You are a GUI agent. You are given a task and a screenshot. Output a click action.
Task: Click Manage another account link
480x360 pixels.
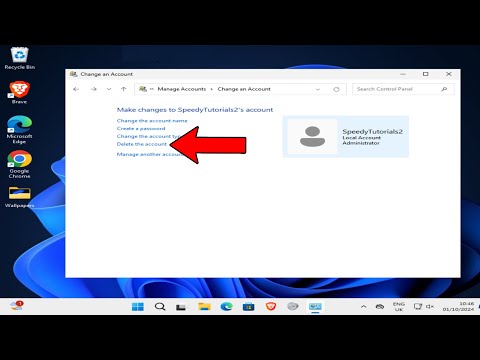pos(149,154)
